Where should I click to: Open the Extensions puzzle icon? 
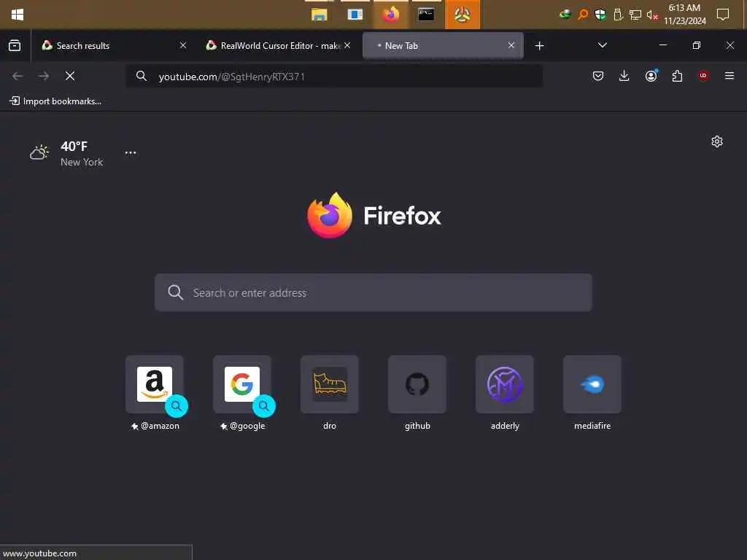point(677,76)
